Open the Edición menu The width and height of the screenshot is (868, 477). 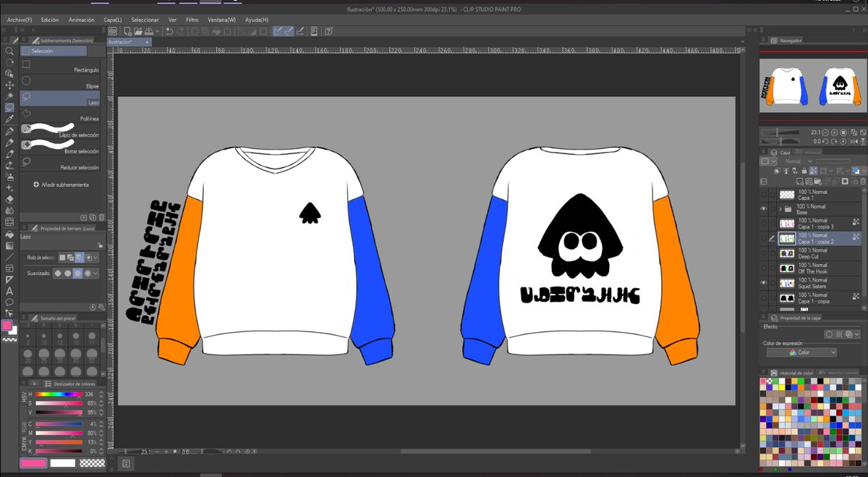point(50,20)
